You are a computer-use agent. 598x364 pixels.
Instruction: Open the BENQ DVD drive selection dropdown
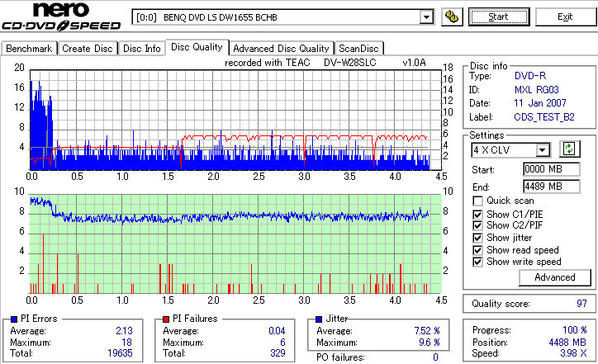[x=426, y=17]
